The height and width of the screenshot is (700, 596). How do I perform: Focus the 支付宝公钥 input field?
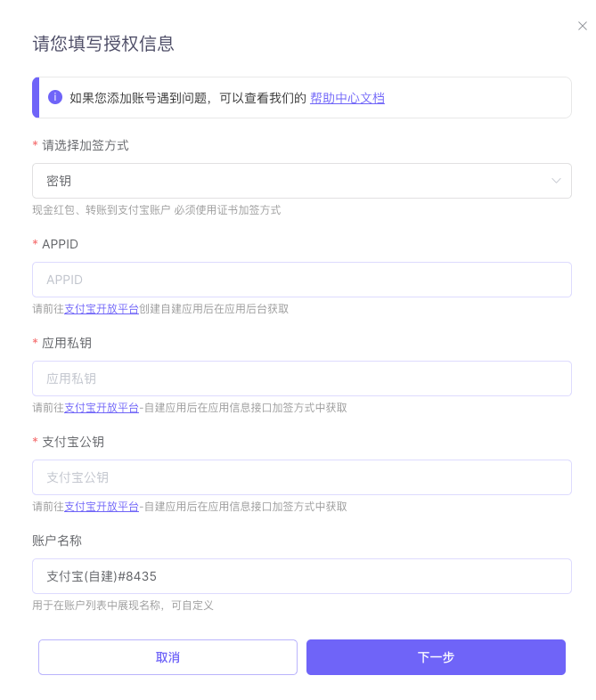302,477
